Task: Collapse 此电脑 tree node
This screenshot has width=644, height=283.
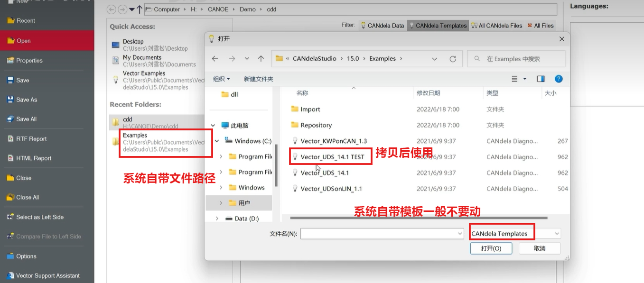Action: pos(213,126)
